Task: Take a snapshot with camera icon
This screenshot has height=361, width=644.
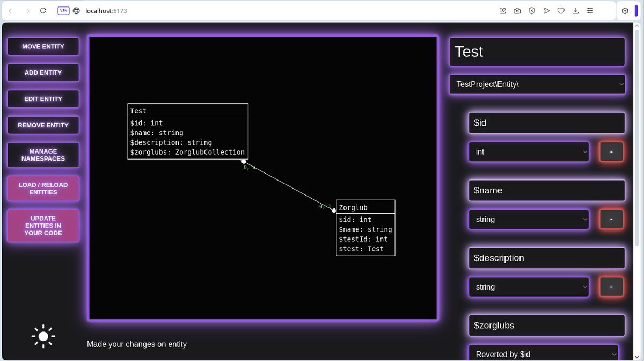Action: (x=517, y=11)
